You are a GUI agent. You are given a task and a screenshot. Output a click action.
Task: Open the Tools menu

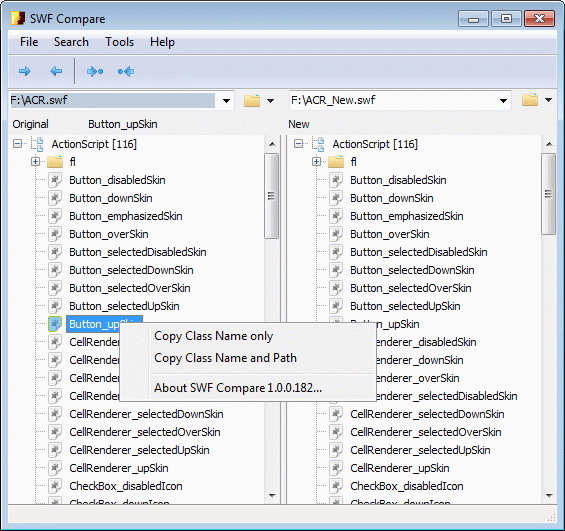[x=119, y=42]
